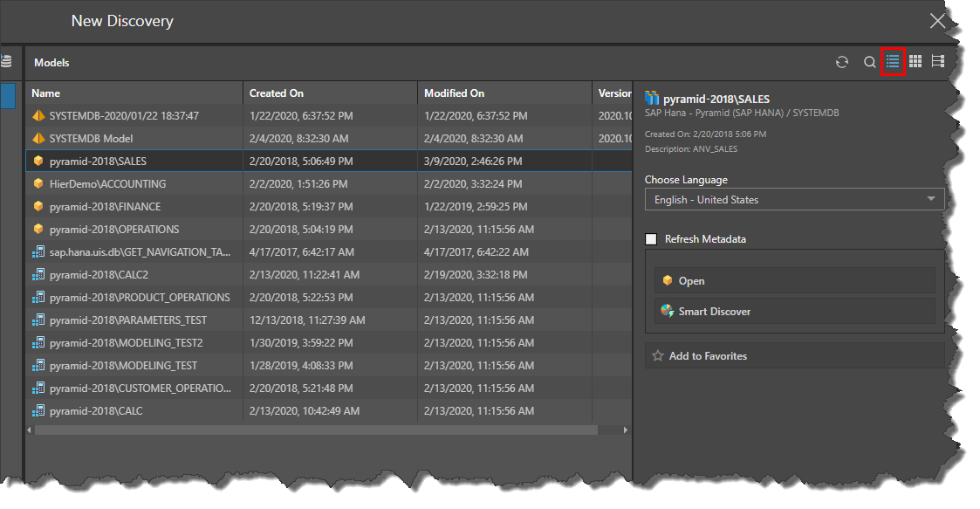Screen dimensions: 980x509
Task: Open the search tool in Models toolbar
Action: [x=869, y=62]
